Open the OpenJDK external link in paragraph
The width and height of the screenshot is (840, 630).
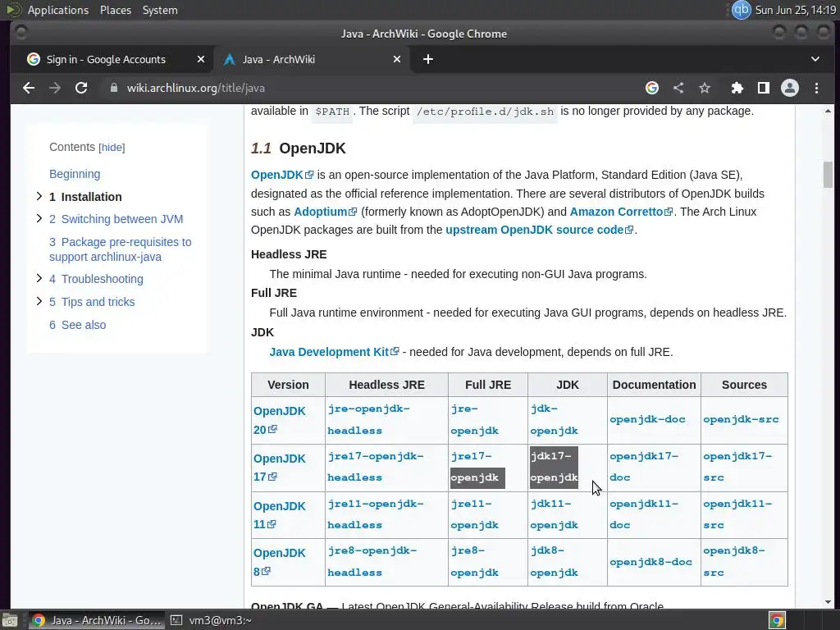[x=282, y=175]
